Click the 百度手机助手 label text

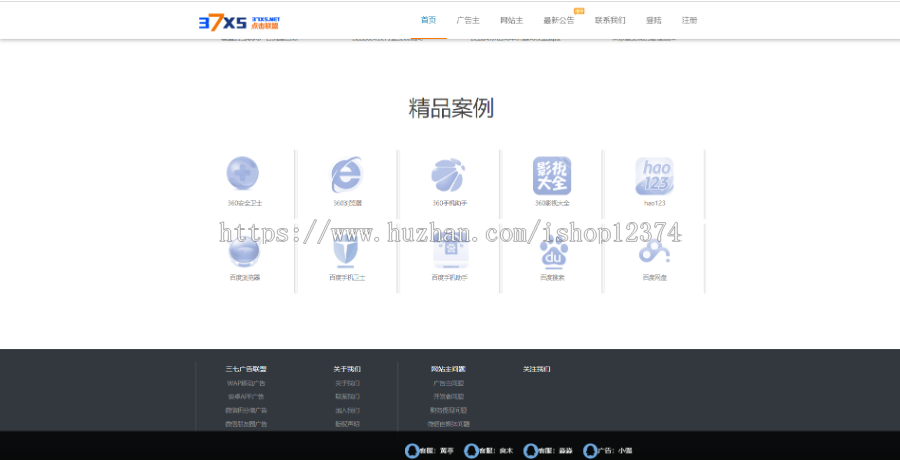click(450, 278)
